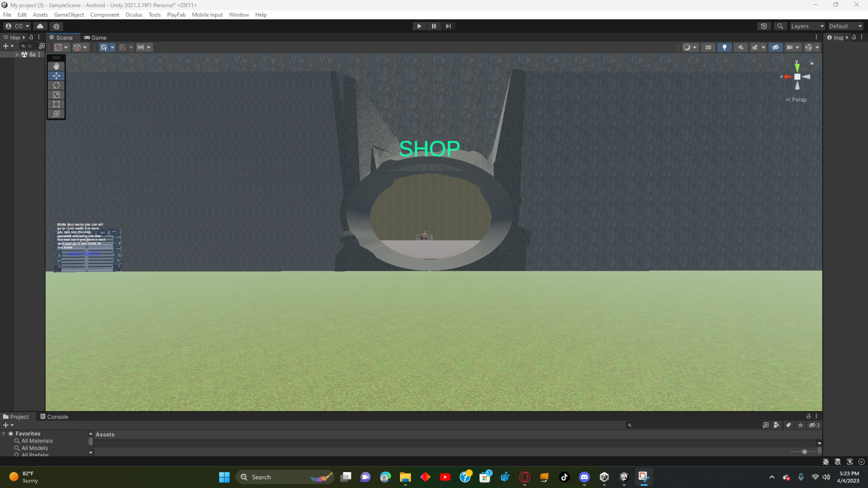Expand the SampleScene hierarchy item
This screenshot has width=868, height=488.
point(17,55)
